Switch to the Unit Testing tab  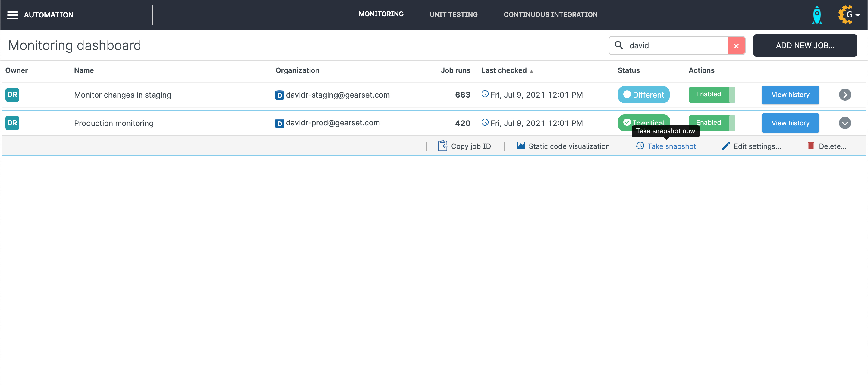click(x=453, y=14)
